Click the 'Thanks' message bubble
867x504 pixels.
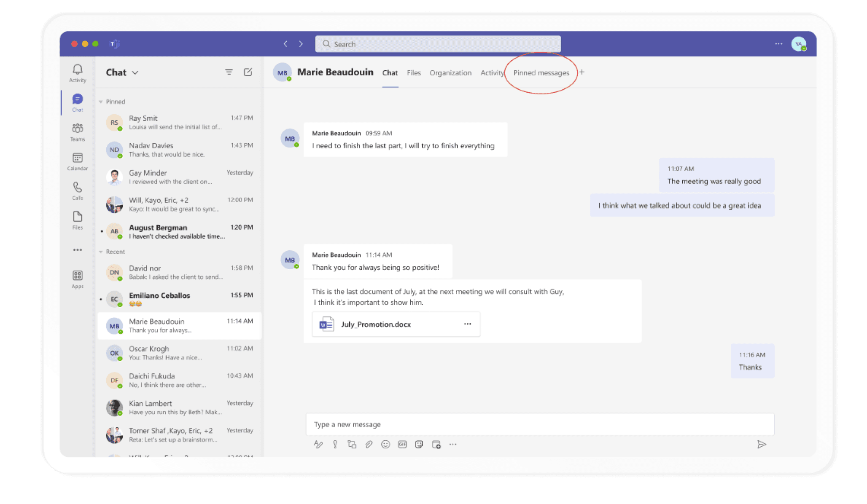pos(752,361)
